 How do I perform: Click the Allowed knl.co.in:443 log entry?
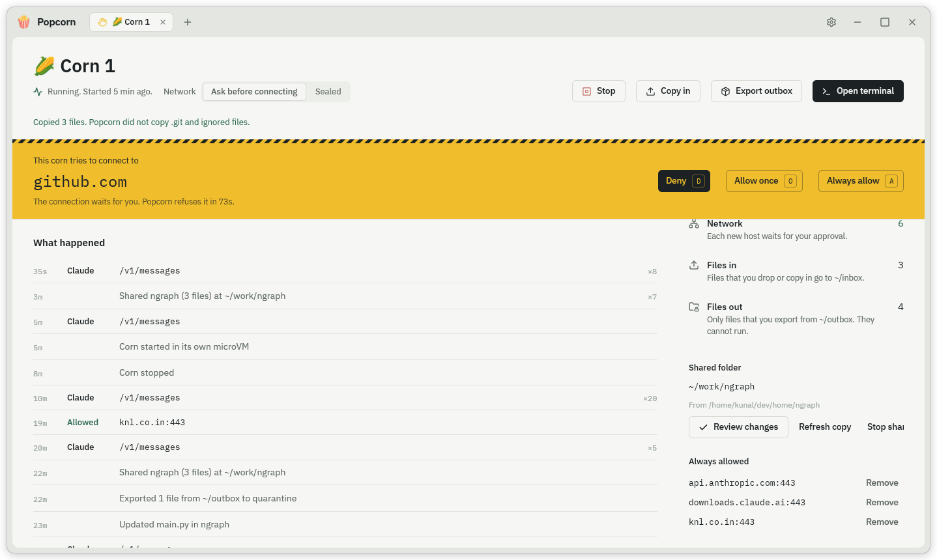point(345,423)
